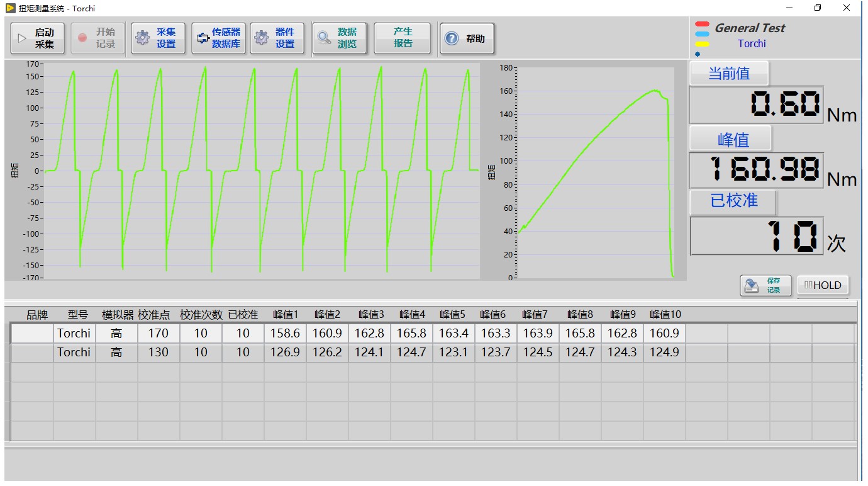
Task: Click the 产生报告 generate report button
Action: click(x=403, y=38)
